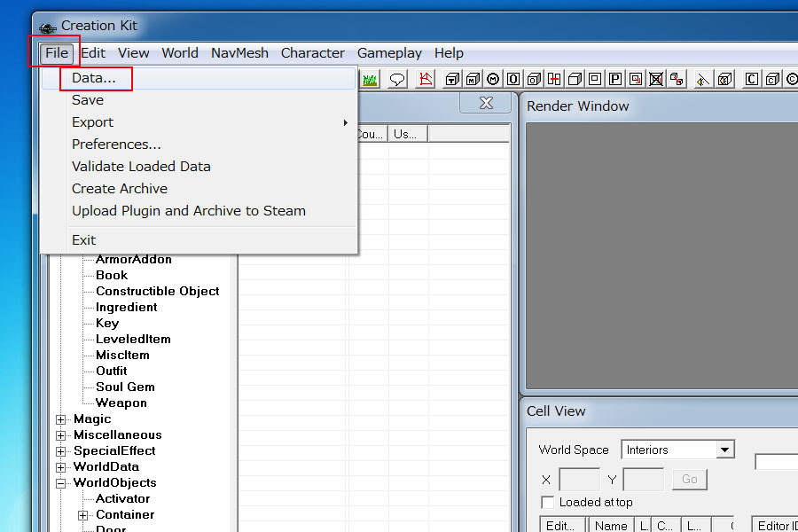Close the Object Window with the X button
798x532 pixels.
pyautogui.click(x=486, y=103)
